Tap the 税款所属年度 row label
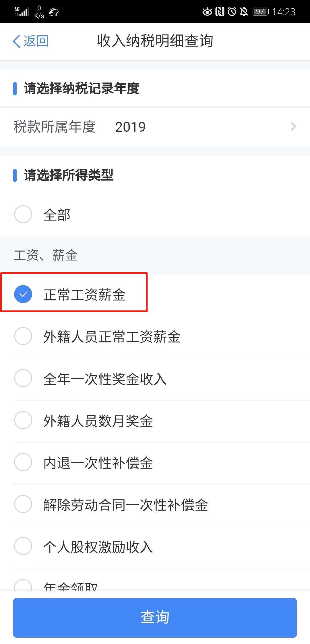Viewport: 310px width, 644px height. pyautogui.click(x=55, y=127)
